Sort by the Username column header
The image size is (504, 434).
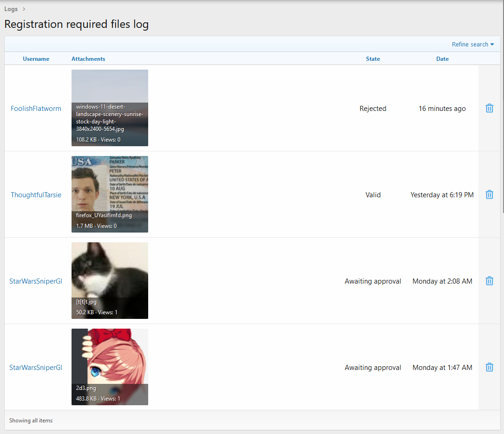coord(36,59)
